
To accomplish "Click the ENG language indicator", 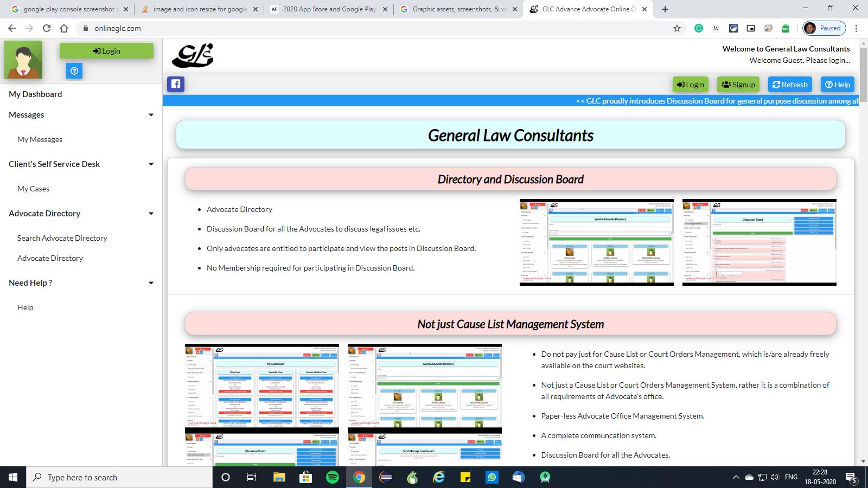I will tap(792, 477).
